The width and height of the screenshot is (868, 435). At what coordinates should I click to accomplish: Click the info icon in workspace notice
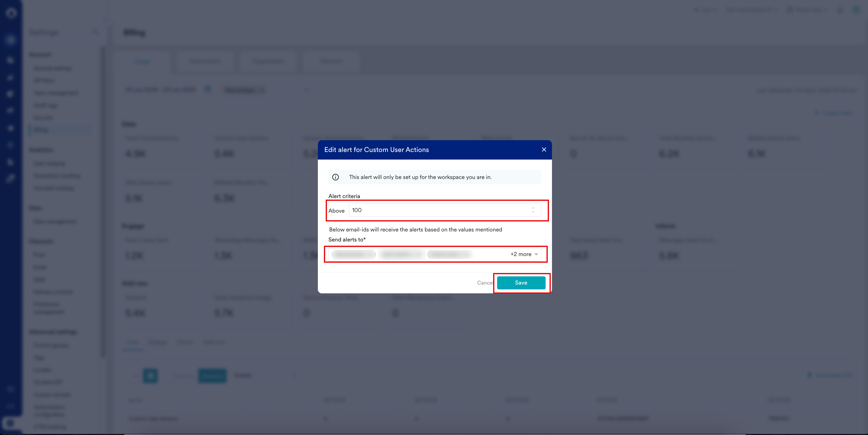tap(335, 177)
